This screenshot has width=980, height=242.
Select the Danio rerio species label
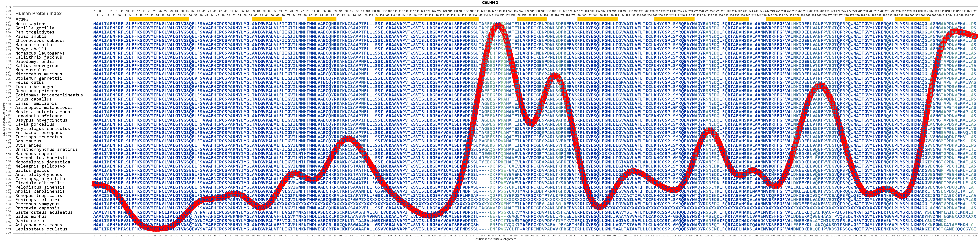30,221
